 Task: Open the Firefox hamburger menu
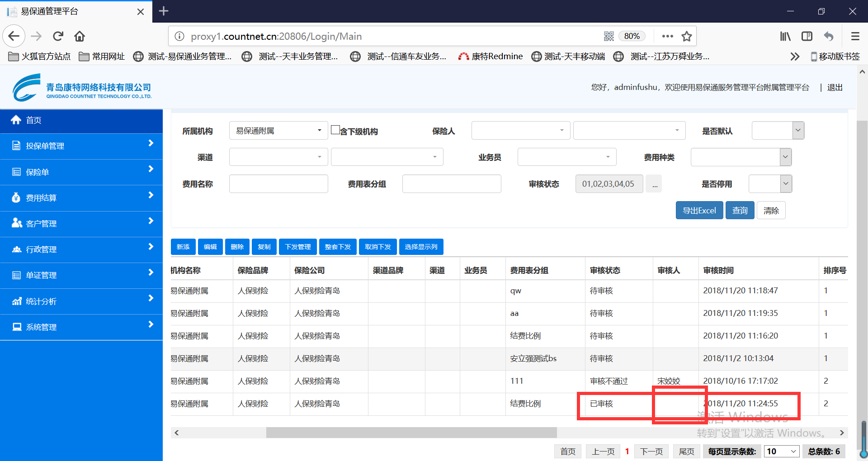855,36
